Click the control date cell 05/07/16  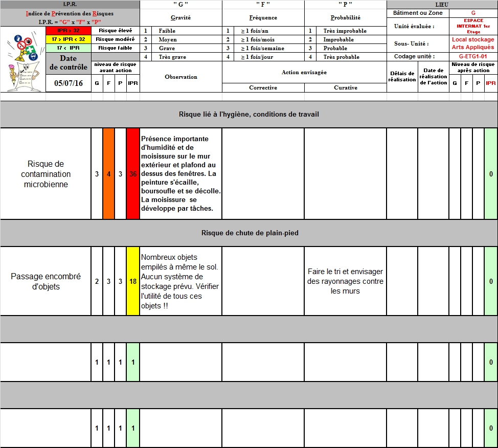click(x=68, y=83)
